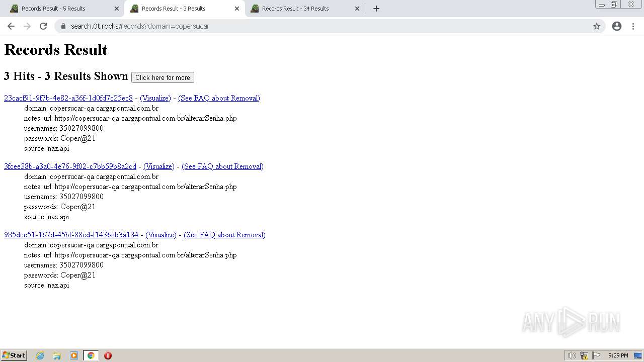Reload the current page
This screenshot has width=644, height=362.
point(43,26)
